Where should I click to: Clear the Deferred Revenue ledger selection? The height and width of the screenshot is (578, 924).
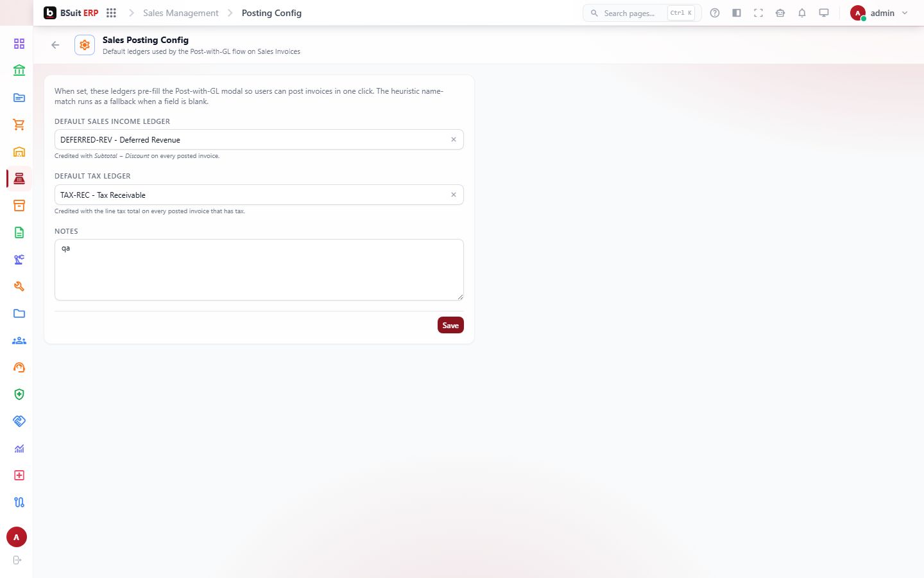tap(454, 139)
